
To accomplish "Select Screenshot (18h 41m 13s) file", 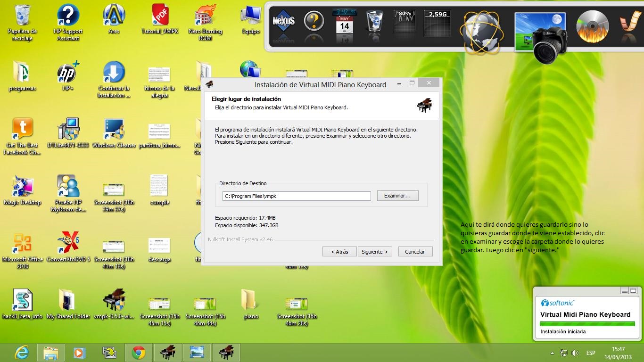I will pos(114,254).
